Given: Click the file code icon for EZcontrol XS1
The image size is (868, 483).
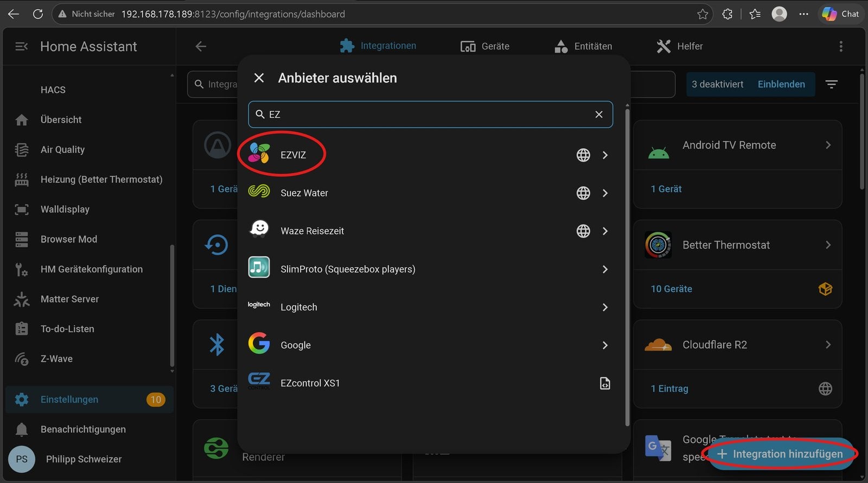Looking at the screenshot, I should click(x=605, y=383).
